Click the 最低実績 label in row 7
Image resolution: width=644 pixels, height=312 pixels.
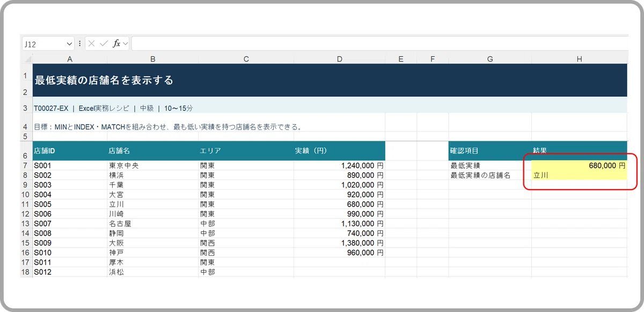click(x=489, y=166)
